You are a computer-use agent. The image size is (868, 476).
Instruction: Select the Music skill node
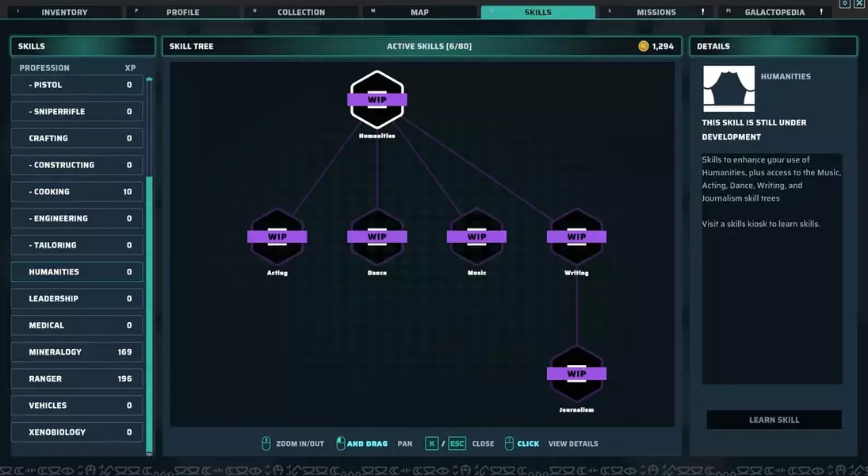(476, 236)
